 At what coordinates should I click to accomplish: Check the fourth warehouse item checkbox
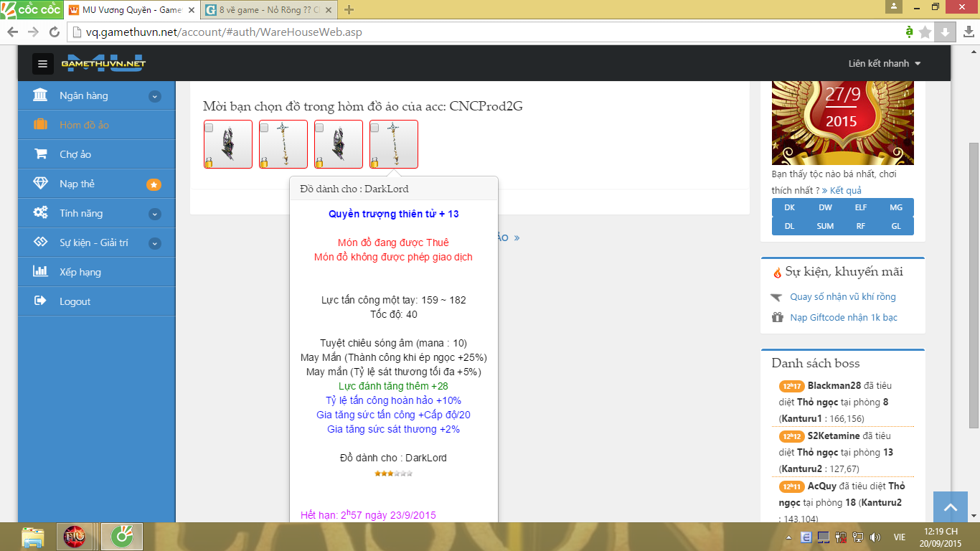click(374, 128)
